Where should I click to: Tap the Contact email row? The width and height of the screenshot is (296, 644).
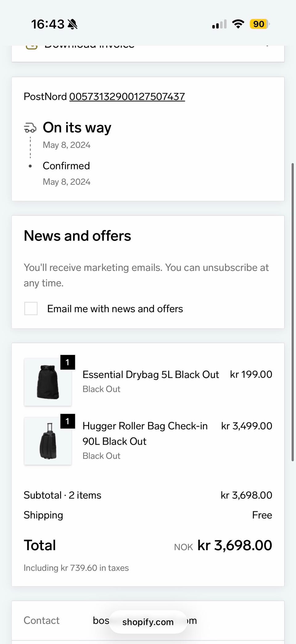148,621
